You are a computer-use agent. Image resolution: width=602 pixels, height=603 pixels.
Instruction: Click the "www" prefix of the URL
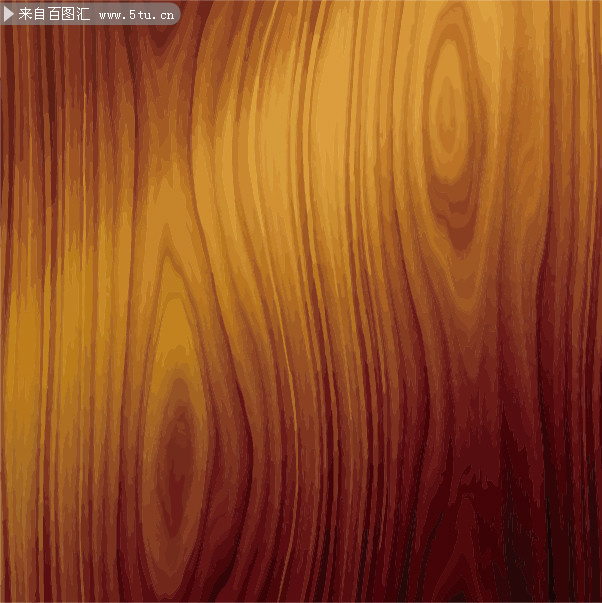pyautogui.click(x=112, y=16)
